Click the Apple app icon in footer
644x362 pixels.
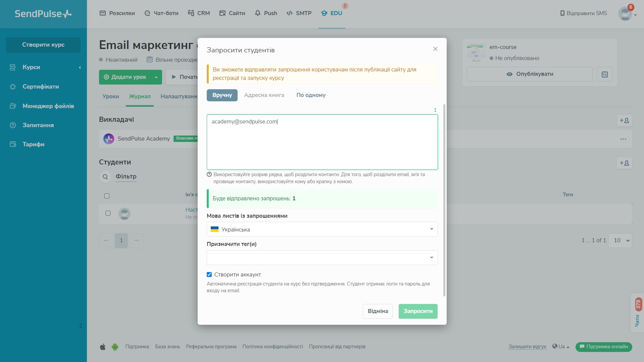pos(103,347)
